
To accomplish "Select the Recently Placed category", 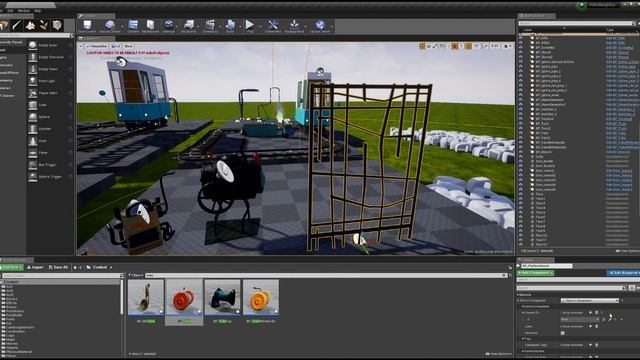I will tap(11, 42).
